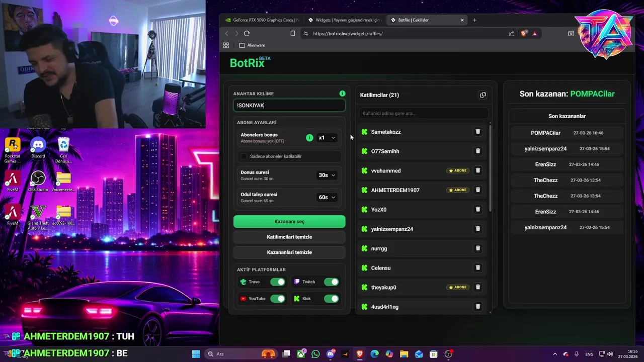Reload the browser page

247,33
